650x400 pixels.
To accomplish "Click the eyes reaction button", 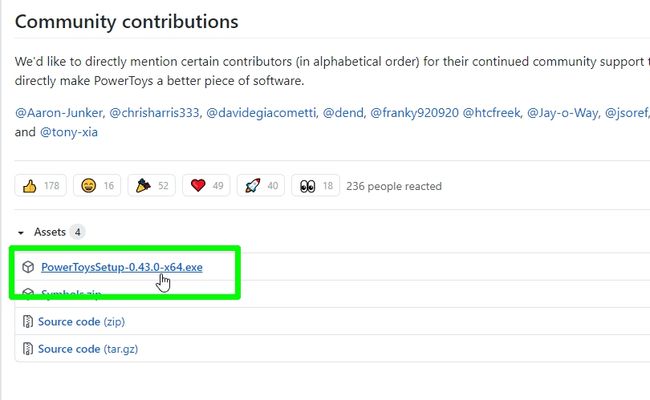I will pyautogui.click(x=316, y=186).
